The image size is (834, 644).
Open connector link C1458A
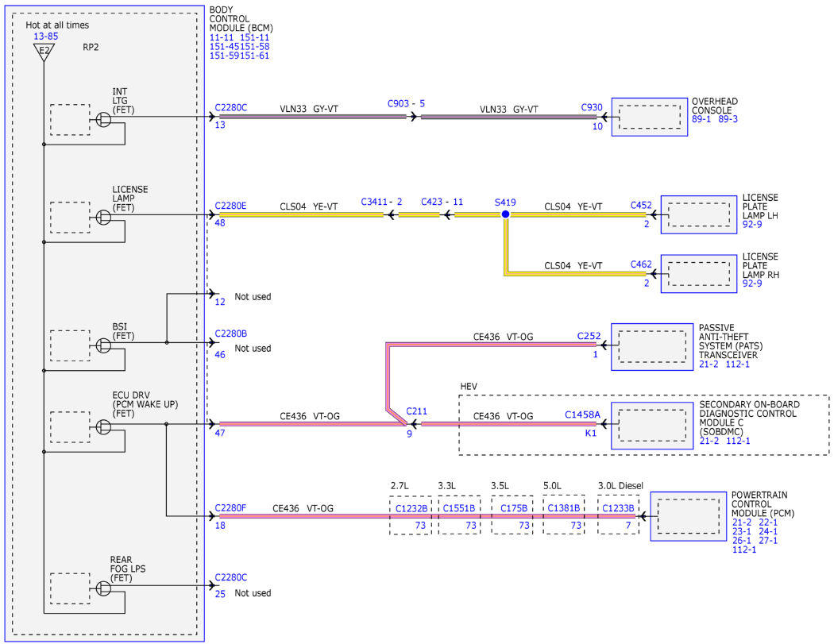coord(582,415)
